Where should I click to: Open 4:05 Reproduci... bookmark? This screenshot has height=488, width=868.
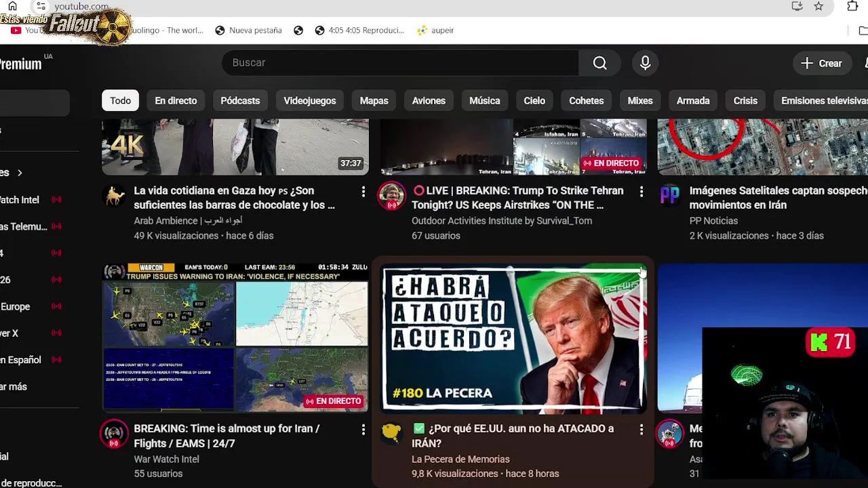[x=359, y=30]
